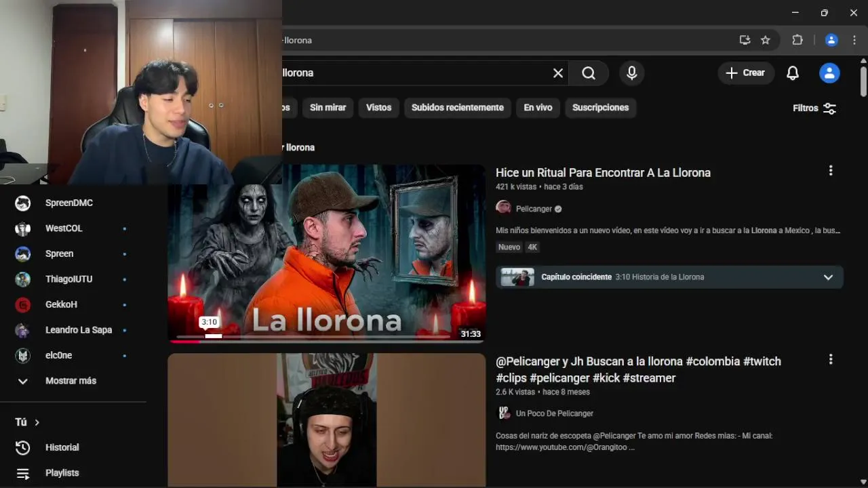Click the chapter thumbnail for Historia de la Llorona

(x=517, y=277)
